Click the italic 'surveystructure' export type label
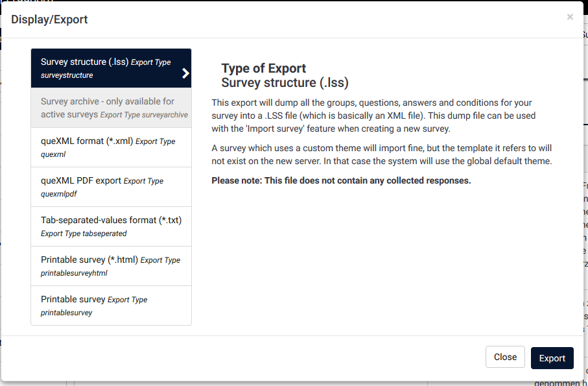This screenshot has height=386, width=588. tap(67, 76)
